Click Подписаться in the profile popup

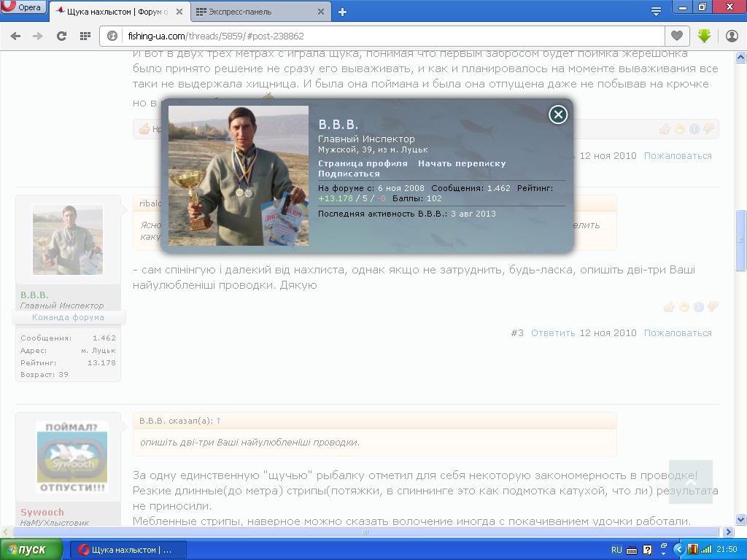click(x=349, y=174)
